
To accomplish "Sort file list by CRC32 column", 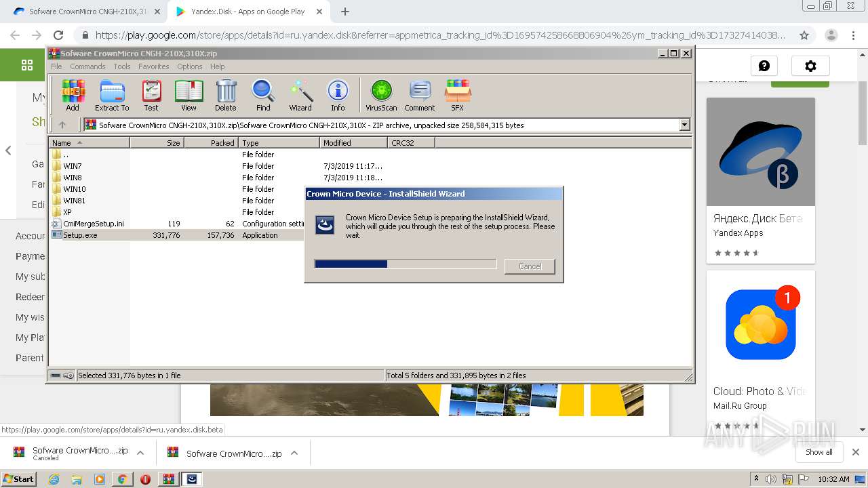I will coord(411,142).
